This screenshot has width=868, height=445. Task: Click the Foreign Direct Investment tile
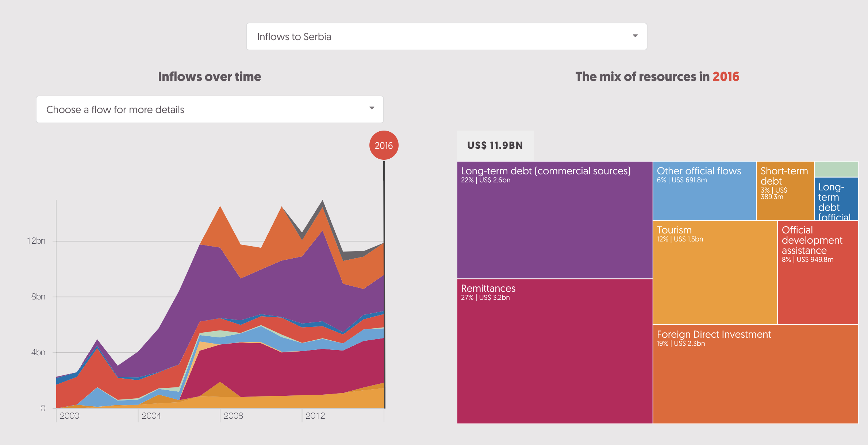coord(755,374)
